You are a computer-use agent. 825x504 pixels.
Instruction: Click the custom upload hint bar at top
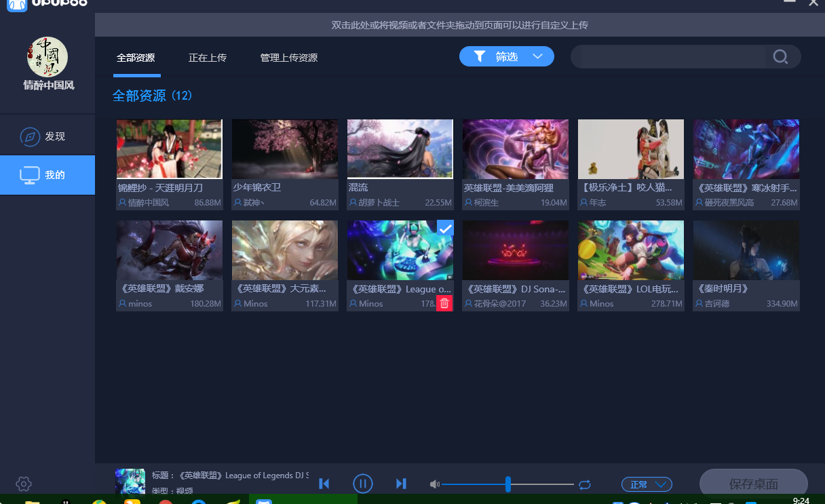click(460, 25)
